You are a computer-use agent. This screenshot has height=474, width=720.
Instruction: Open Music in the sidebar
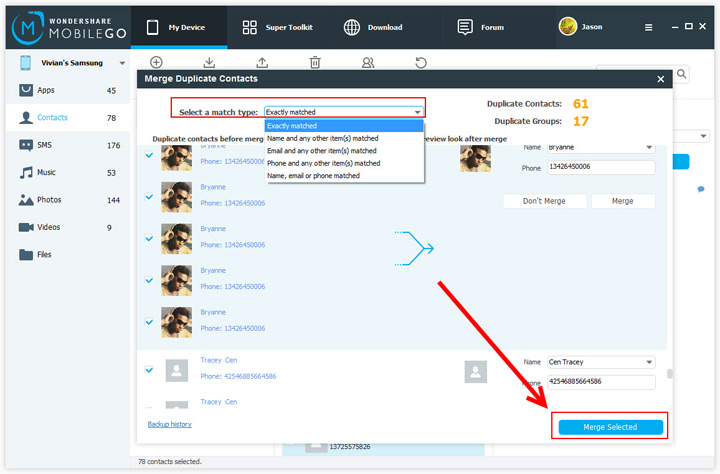click(x=68, y=173)
